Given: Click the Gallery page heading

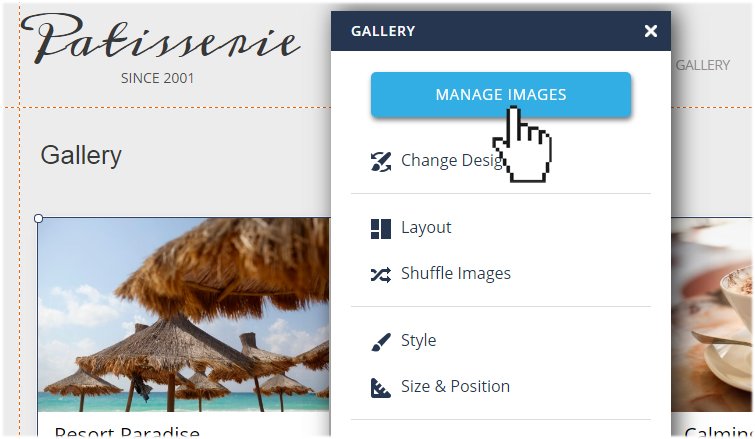Looking at the screenshot, I should [x=81, y=155].
